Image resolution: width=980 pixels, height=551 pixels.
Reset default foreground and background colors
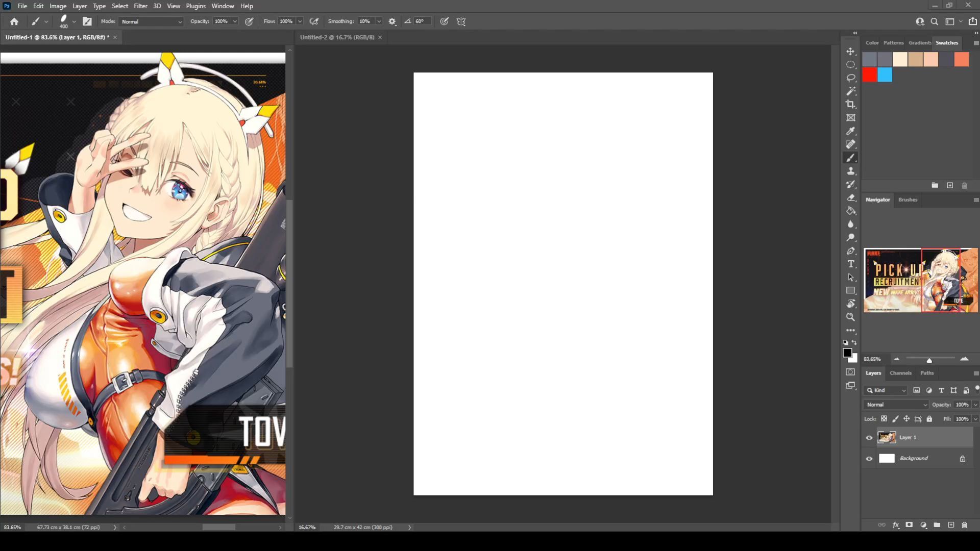845,342
